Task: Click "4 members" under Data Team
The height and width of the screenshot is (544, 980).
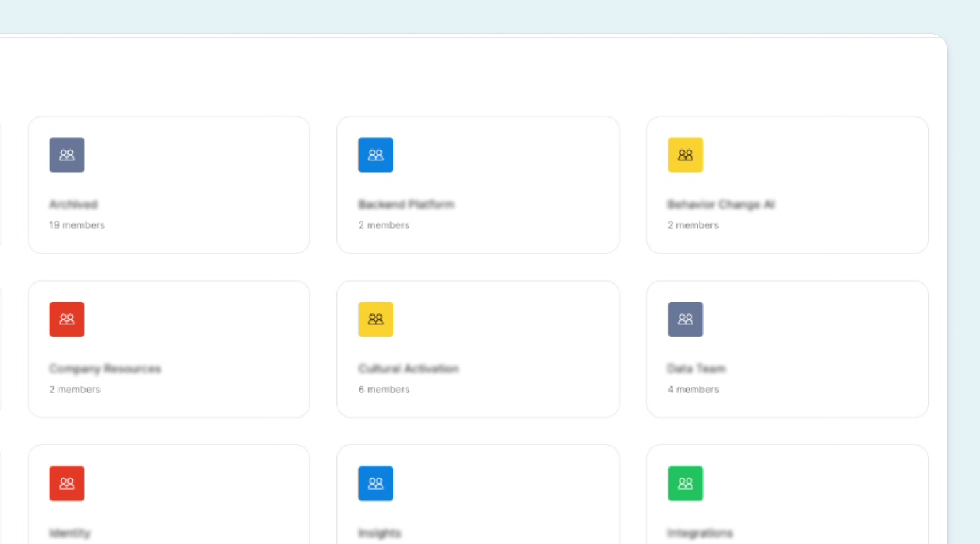Action: click(x=693, y=389)
